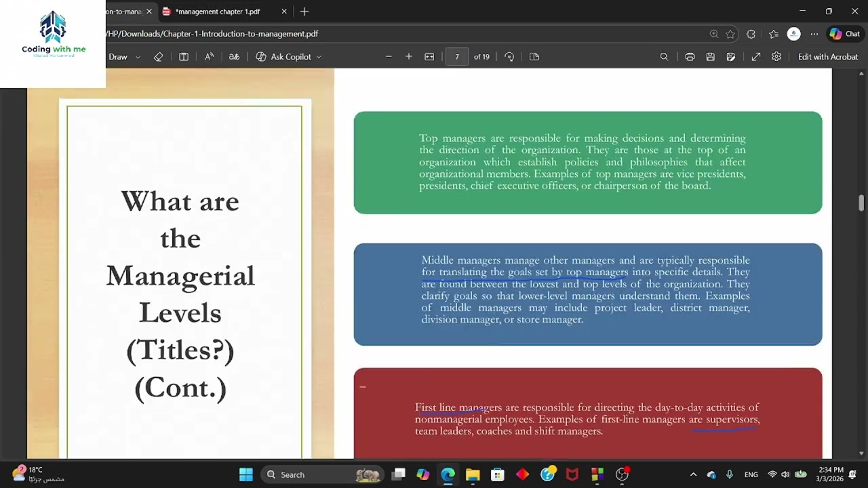Click the taskbar Search box
Viewport: 868px width, 488px height.
coord(323,474)
